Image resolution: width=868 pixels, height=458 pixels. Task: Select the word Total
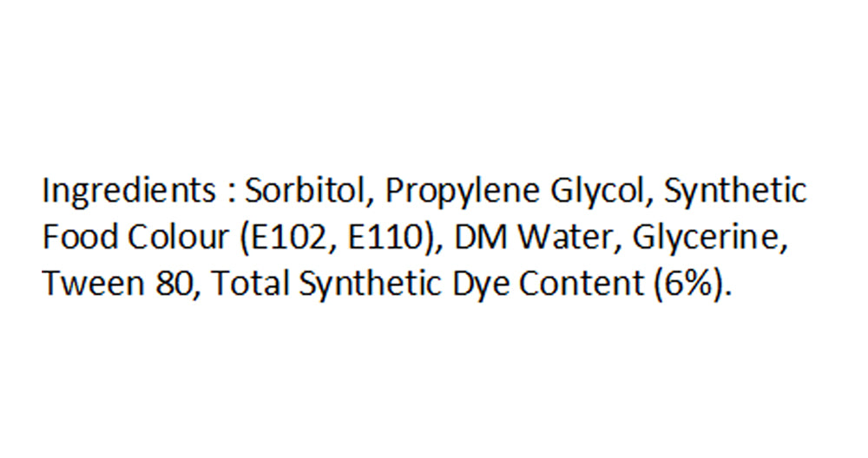click(250, 283)
